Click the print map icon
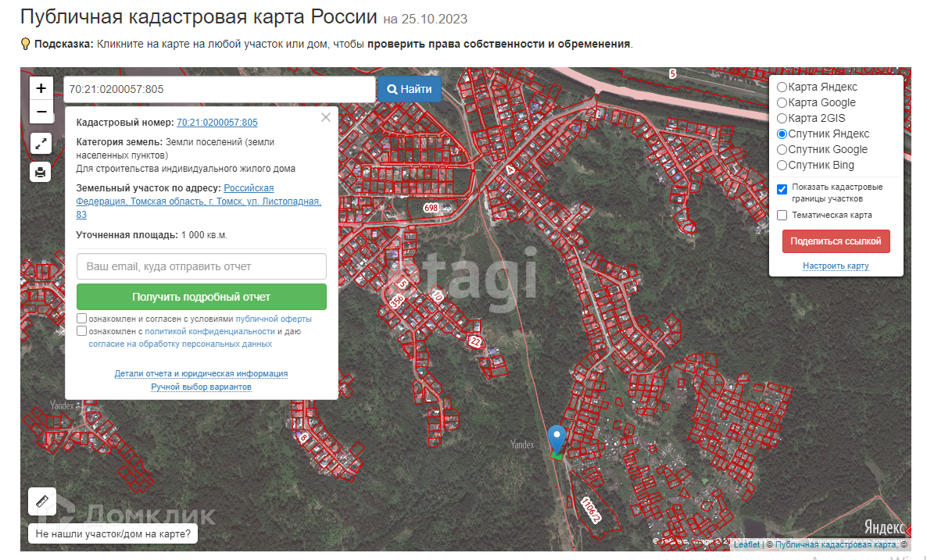This screenshot has width=927, height=560. tap(41, 173)
